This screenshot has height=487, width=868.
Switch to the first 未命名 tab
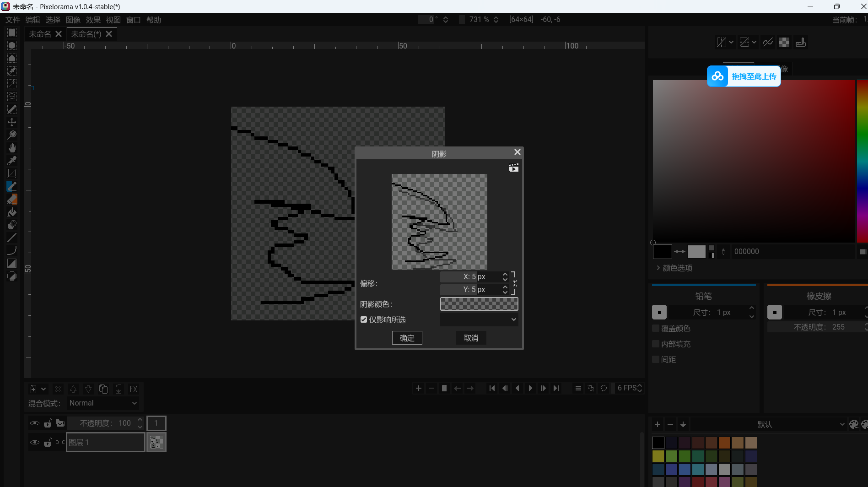(x=40, y=34)
